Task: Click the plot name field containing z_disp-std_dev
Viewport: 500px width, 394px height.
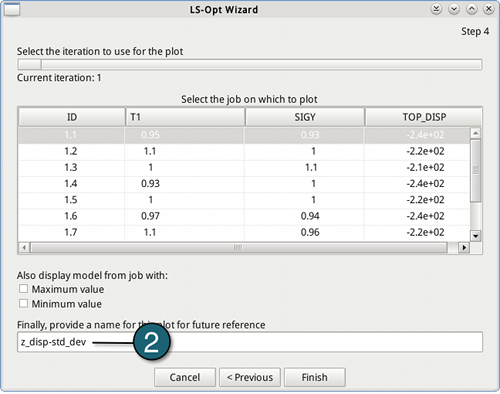Action: [x=250, y=342]
